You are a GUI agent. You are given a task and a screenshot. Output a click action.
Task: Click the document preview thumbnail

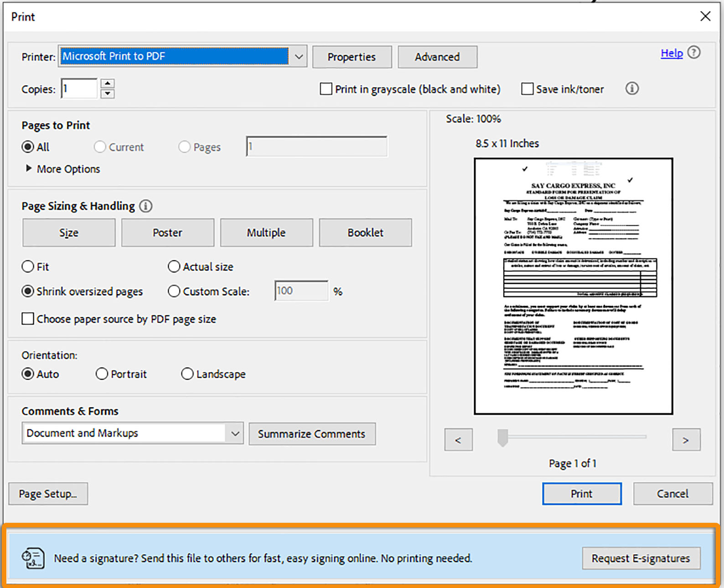click(x=573, y=286)
